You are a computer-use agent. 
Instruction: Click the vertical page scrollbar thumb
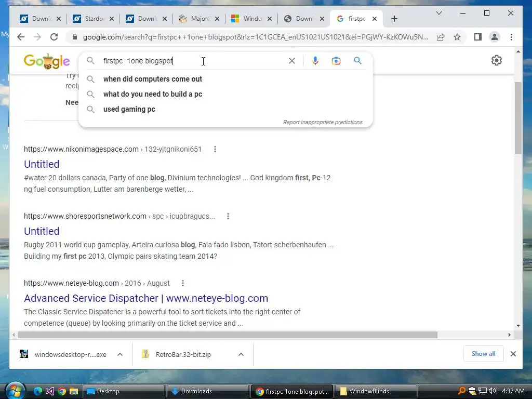518,118
